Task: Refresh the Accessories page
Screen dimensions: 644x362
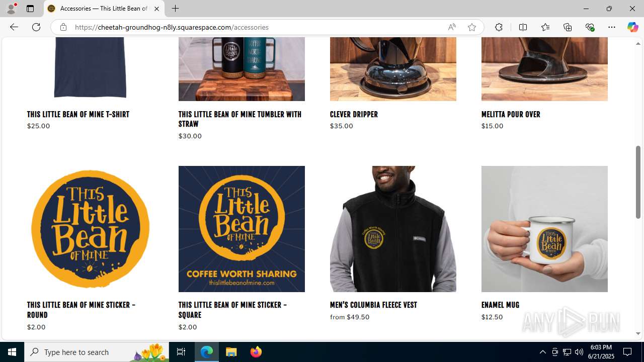Action: tap(36, 27)
